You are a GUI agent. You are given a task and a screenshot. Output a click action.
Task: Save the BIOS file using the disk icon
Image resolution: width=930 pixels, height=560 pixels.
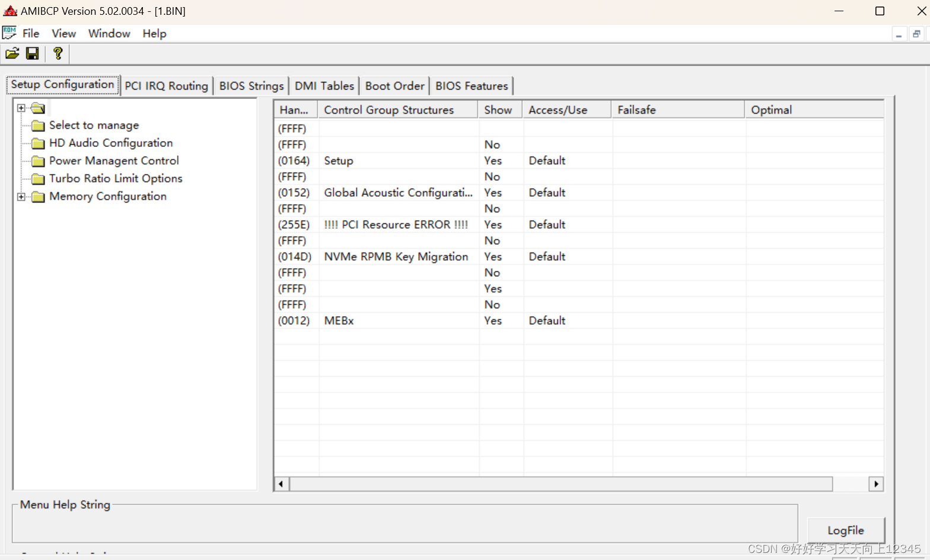pos(33,54)
